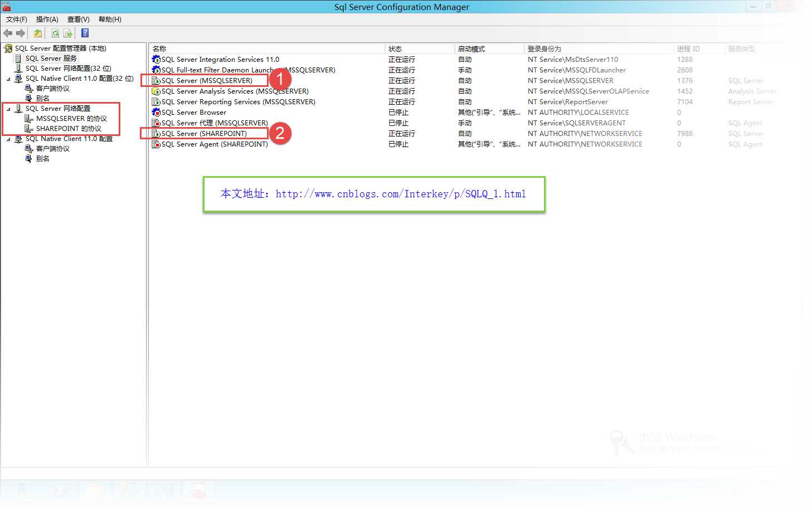Click the SQL Server Reporting Services service icon
The height and width of the screenshot is (511, 812).
click(x=156, y=102)
